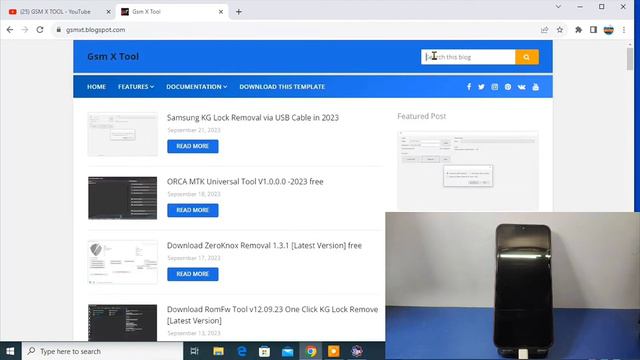The height and width of the screenshot is (360, 640).
Task: Bookmark this page with the star
Action: (x=560, y=30)
